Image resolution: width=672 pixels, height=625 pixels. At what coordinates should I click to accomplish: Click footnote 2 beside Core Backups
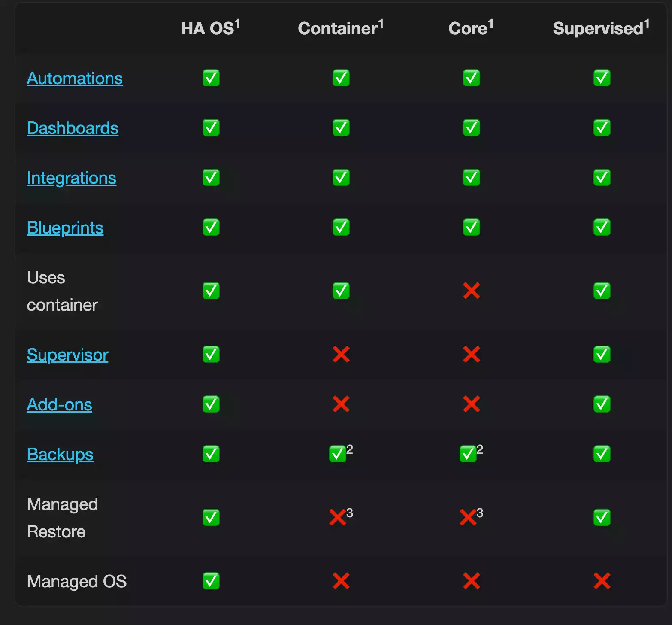pos(480,449)
